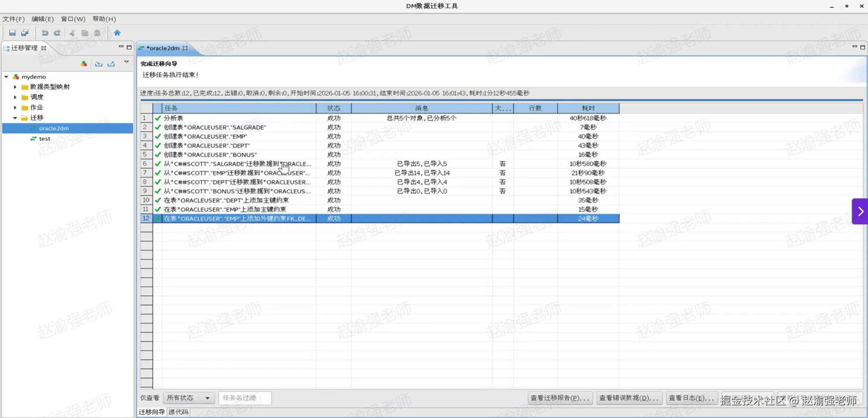This screenshot has height=418, width=868.
Task: Click the 状态 column header
Action: (x=334, y=108)
